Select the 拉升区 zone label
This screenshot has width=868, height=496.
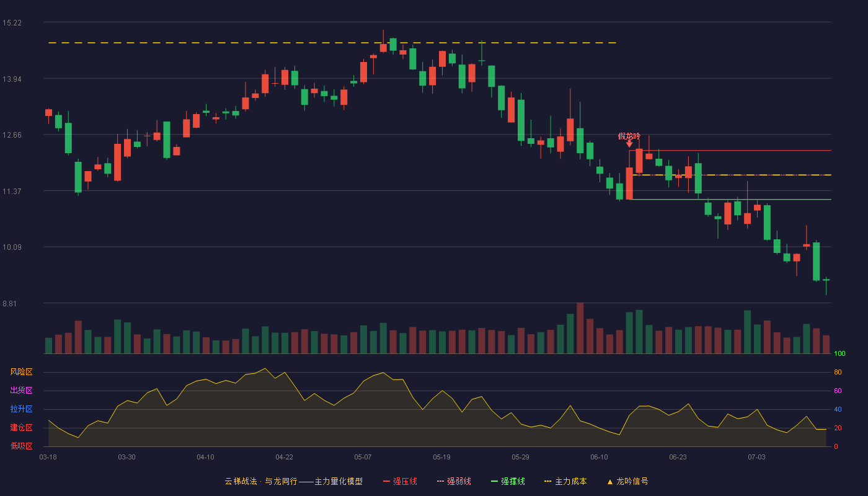pyautogui.click(x=21, y=409)
